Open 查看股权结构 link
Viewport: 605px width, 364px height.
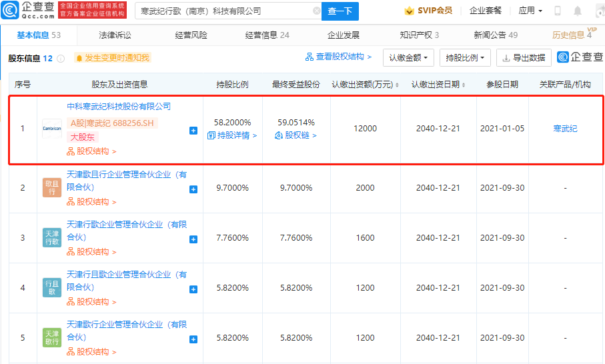click(x=339, y=57)
